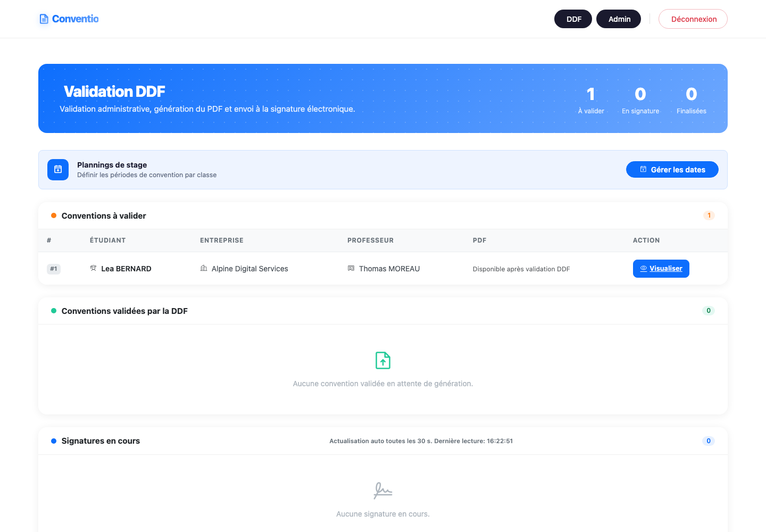Select the professor Thomas MOREAU
This screenshot has width=766, height=532.
tap(389, 269)
